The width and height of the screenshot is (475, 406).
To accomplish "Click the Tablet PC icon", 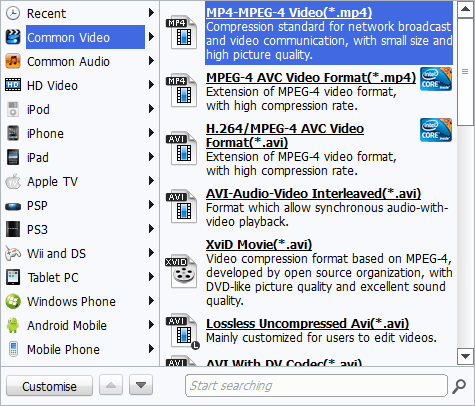I will tap(13, 277).
